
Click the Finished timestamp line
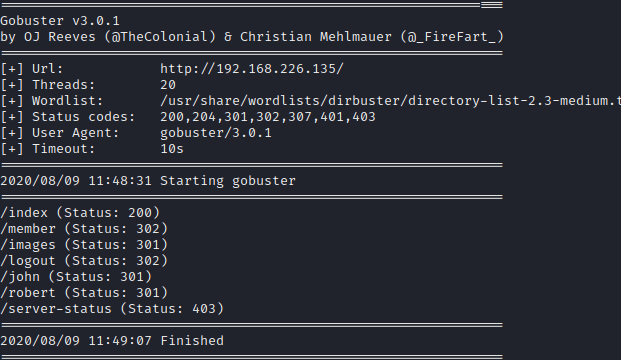(112, 341)
